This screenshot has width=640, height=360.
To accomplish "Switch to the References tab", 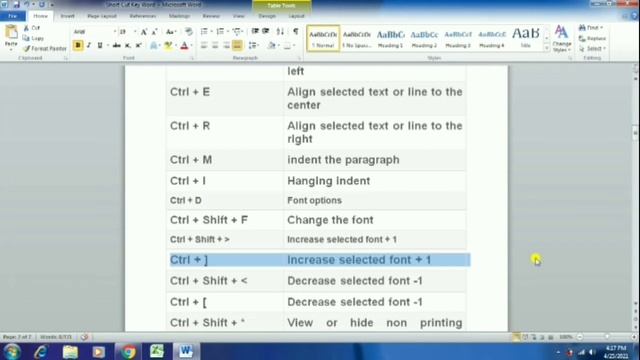I will 143,16.
